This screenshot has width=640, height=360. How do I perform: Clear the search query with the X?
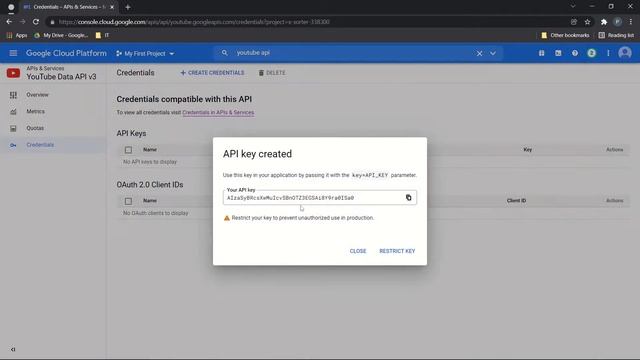click(479, 53)
